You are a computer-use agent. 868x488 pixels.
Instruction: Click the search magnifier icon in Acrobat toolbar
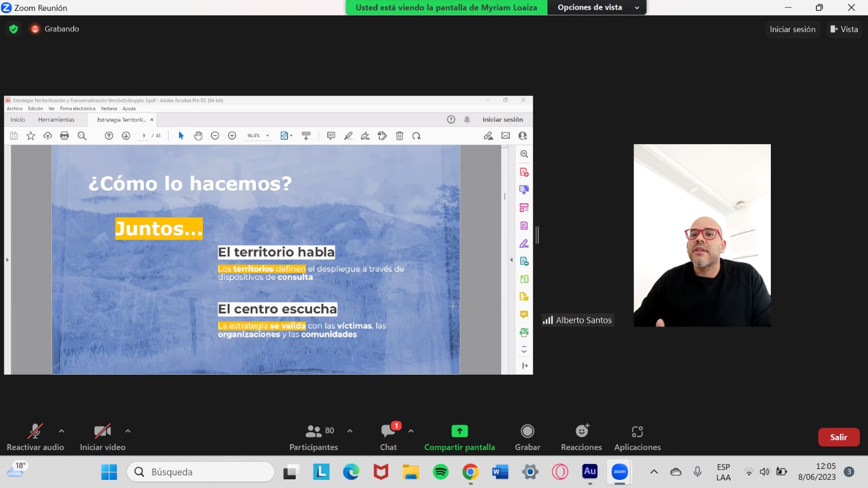pyautogui.click(x=82, y=136)
